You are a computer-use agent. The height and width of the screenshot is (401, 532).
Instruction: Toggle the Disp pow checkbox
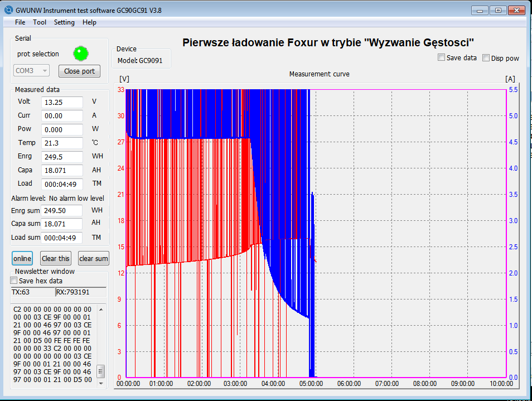coord(486,57)
